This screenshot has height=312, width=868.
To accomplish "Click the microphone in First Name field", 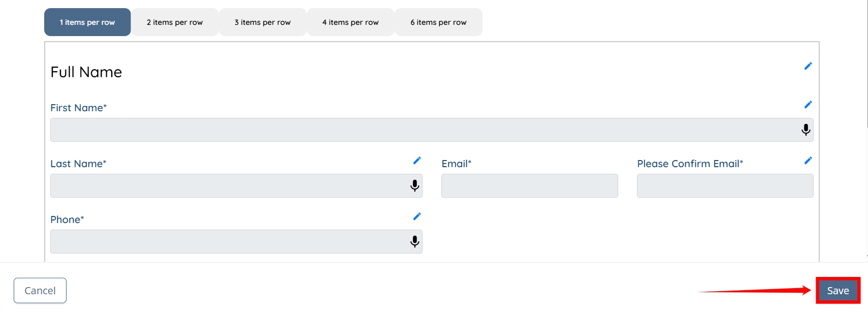I will [806, 130].
